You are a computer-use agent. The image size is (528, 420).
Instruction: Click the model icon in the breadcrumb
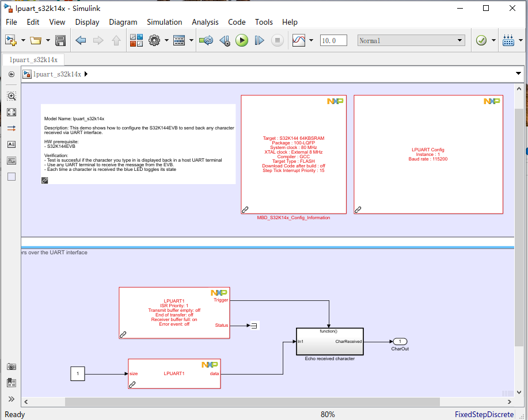[x=27, y=74]
